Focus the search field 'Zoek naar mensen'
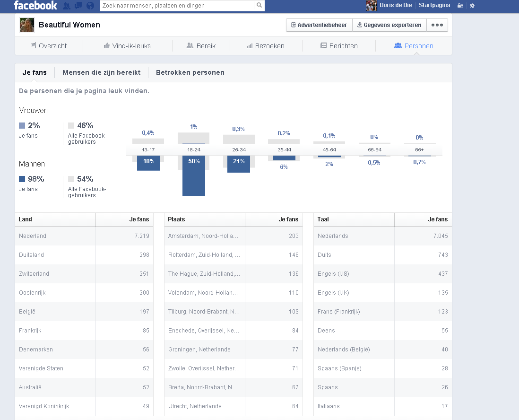 click(177, 5)
